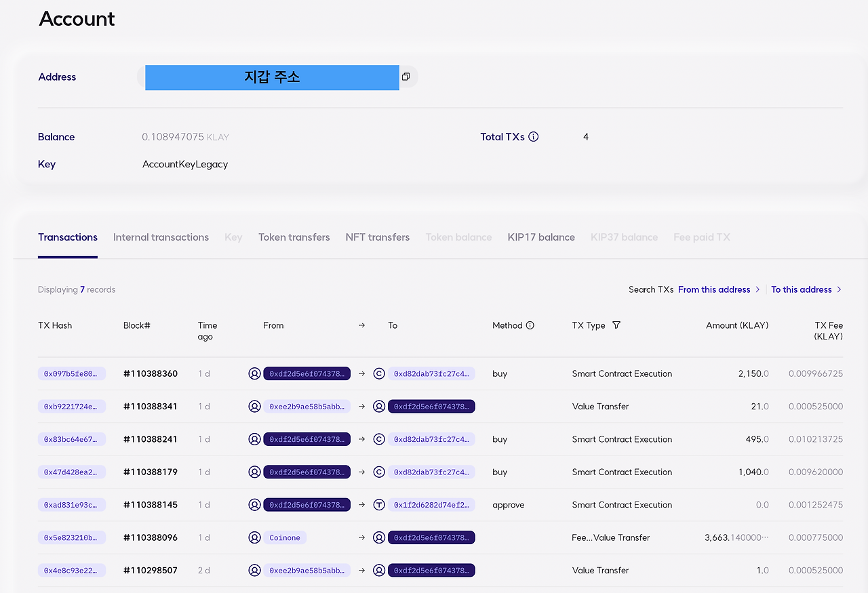
Task: Select the KIP37 balance tab
Action: click(x=624, y=237)
